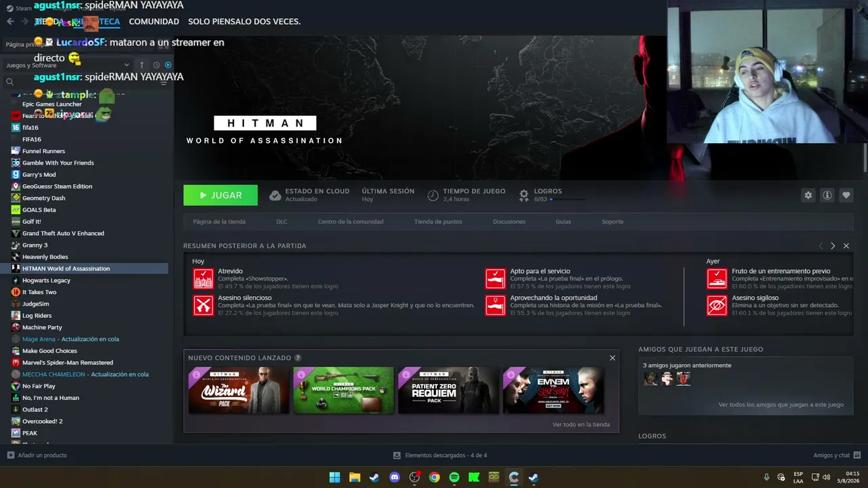Open the COMUNIDAD top navigation tab

pos(154,22)
